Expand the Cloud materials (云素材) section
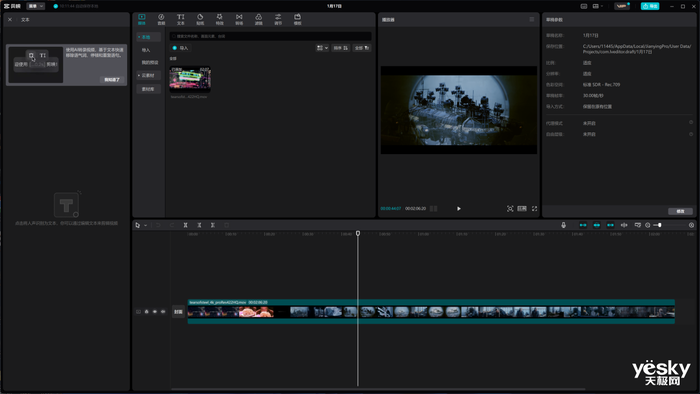The height and width of the screenshot is (394, 700). [x=148, y=75]
